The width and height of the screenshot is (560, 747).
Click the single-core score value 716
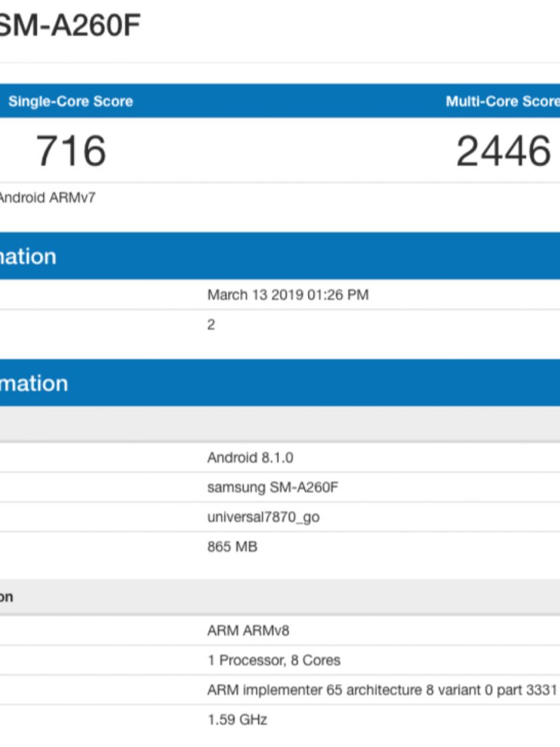coord(71,151)
